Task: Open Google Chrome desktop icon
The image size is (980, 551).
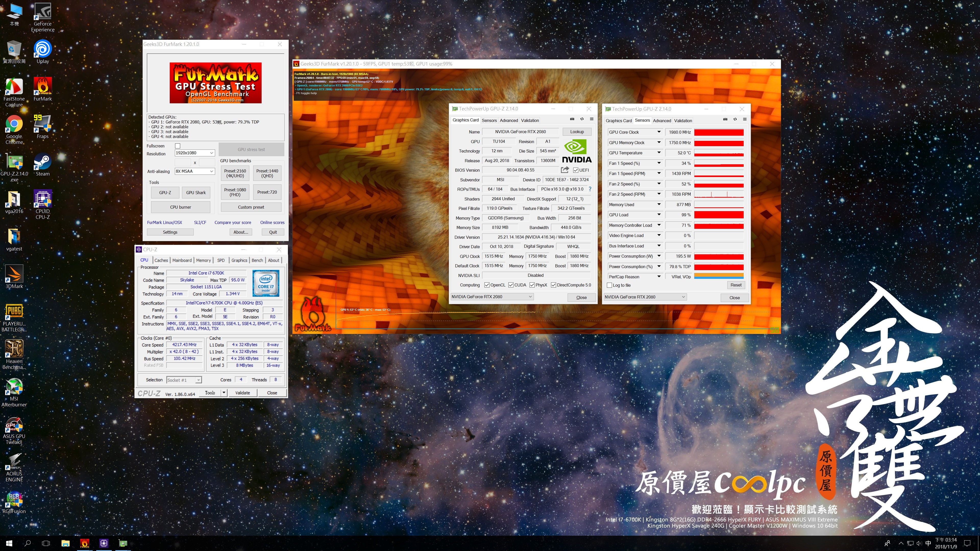Action: pyautogui.click(x=14, y=129)
